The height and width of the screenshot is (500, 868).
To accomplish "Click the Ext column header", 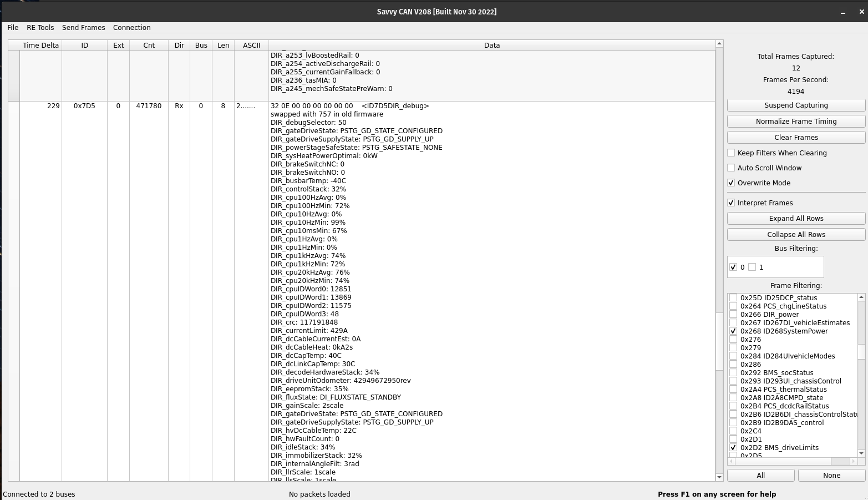I will [x=118, y=46].
